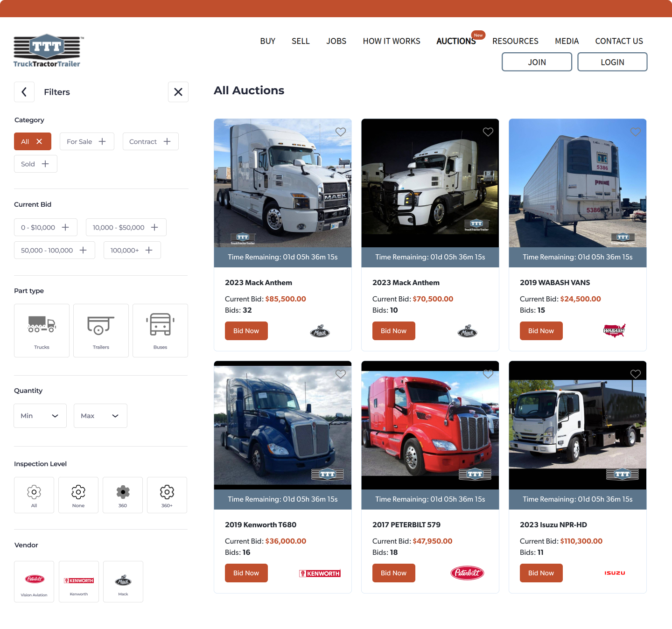Add the 50,000 - 100,000 bid filter
The height and width of the screenshot is (629, 672).
(55, 250)
